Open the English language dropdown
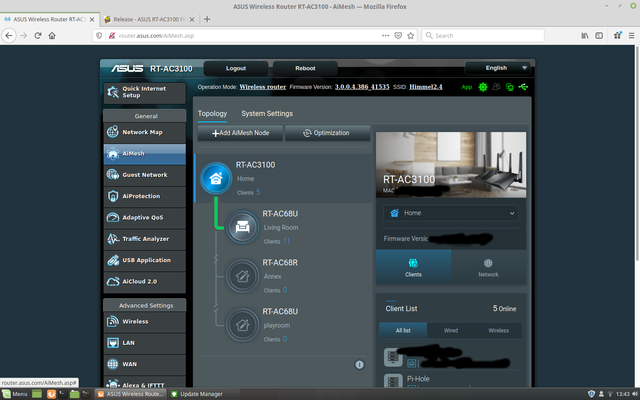640x400 pixels. [x=498, y=68]
